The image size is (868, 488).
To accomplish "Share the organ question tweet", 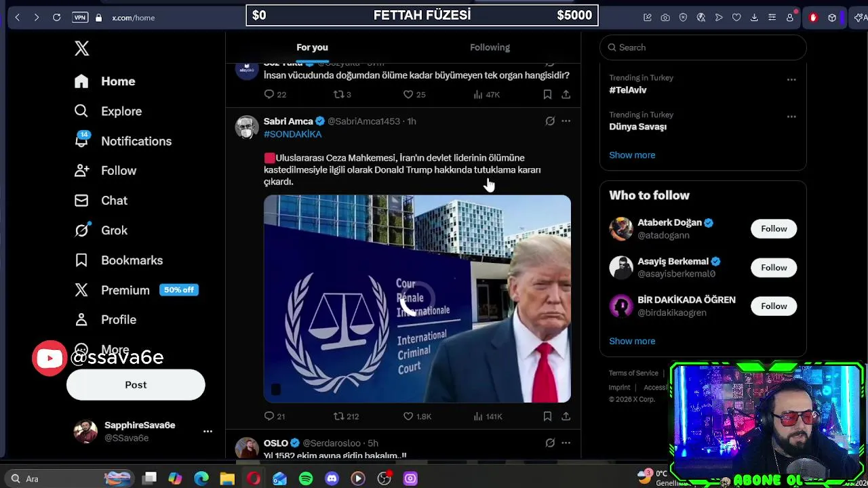I will (566, 94).
